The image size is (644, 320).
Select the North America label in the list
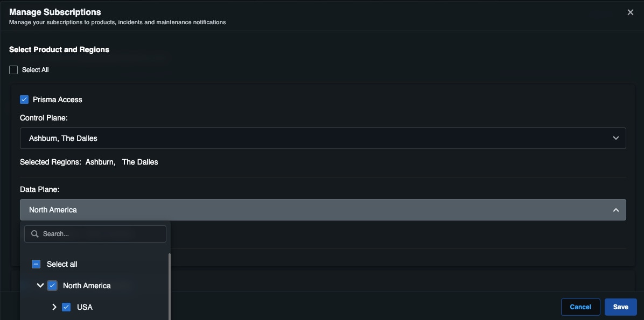click(87, 286)
